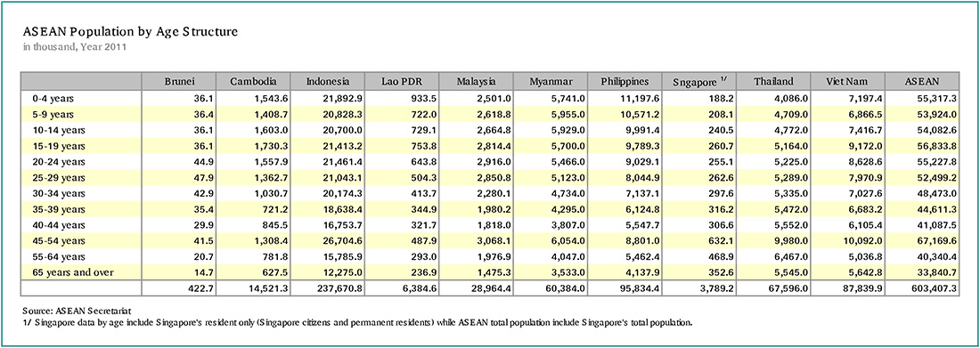The image size is (980, 348).
Task: Click Cambodia total value 14,521.3
Action: 268,289
